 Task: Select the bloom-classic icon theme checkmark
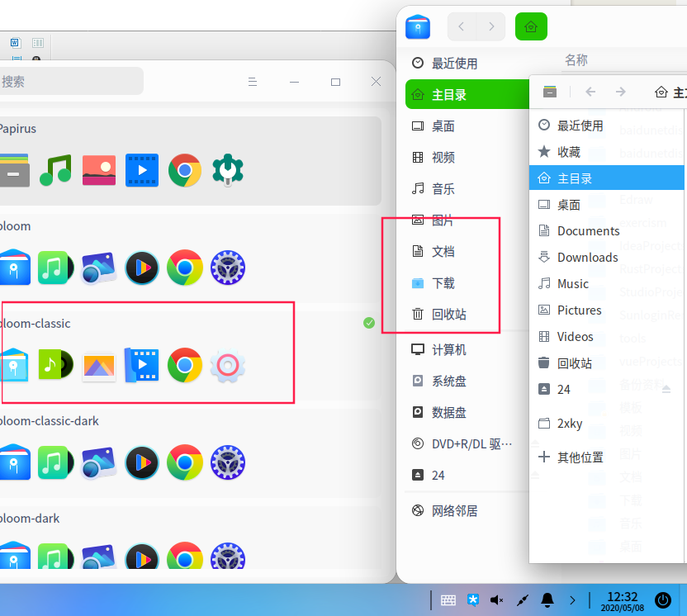369,323
